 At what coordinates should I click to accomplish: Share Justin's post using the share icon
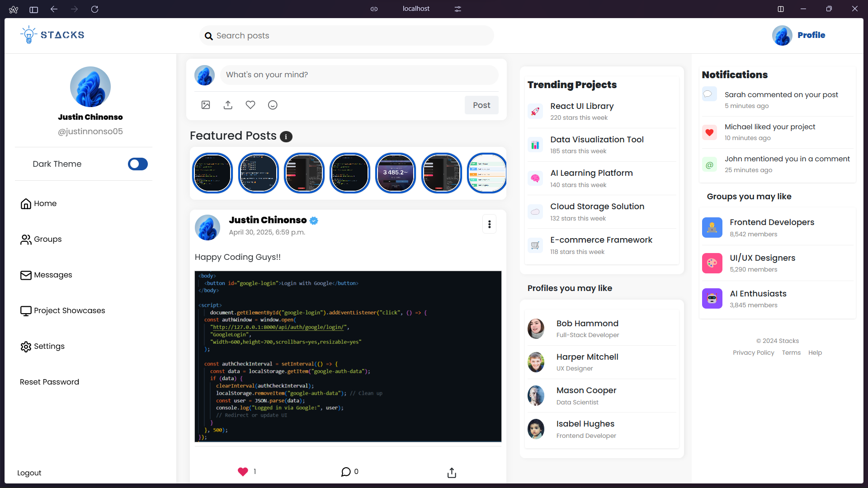click(x=452, y=472)
